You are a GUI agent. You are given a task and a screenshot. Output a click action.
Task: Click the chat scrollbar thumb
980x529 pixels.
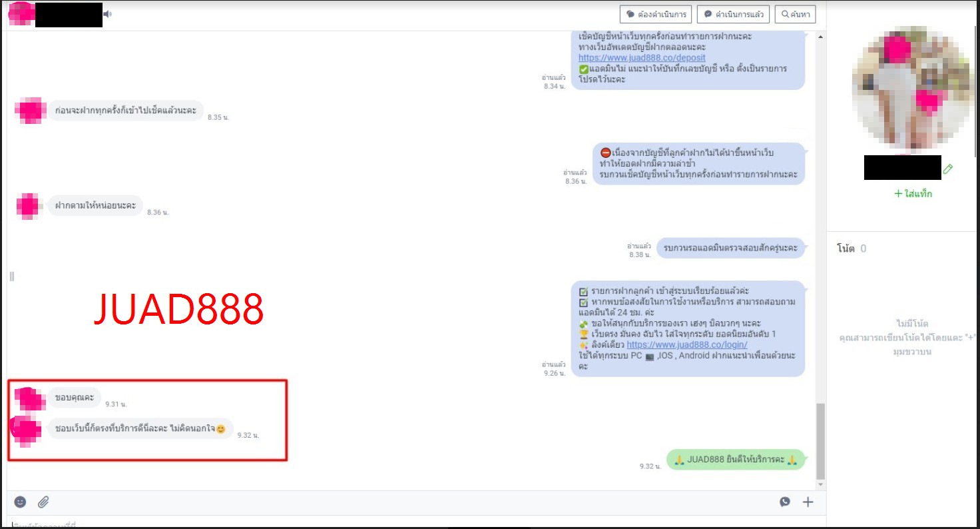pyautogui.click(x=820, y=440)
